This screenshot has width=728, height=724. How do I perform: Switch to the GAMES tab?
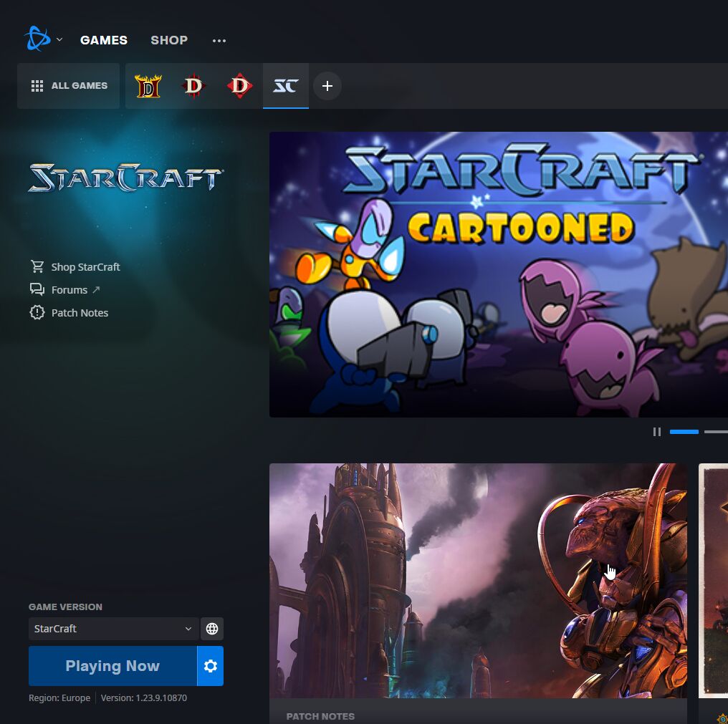[103, 40]
